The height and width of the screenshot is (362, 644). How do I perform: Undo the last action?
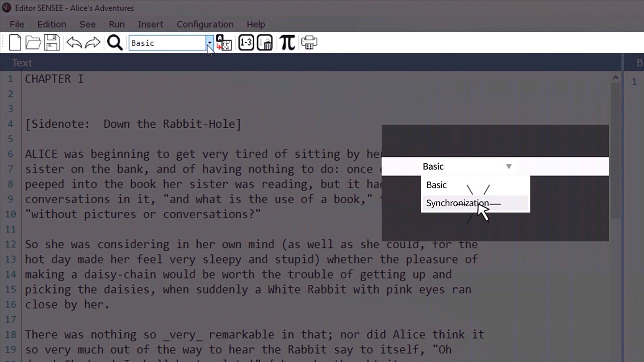[74, 43]
